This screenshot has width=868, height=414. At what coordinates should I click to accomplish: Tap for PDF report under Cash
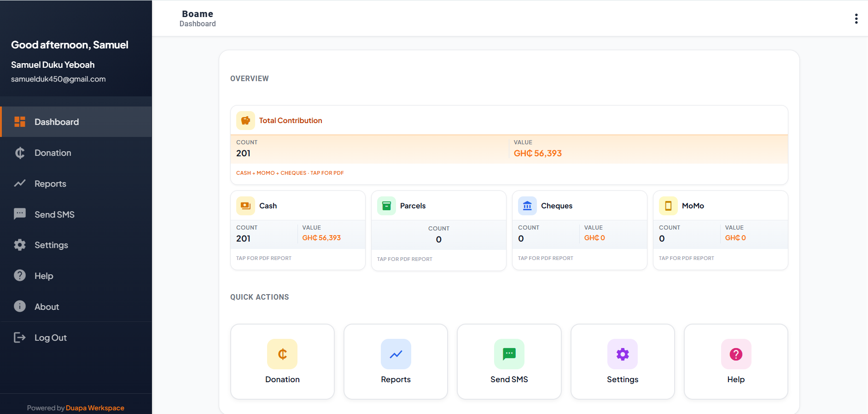[x=264, y=258]
